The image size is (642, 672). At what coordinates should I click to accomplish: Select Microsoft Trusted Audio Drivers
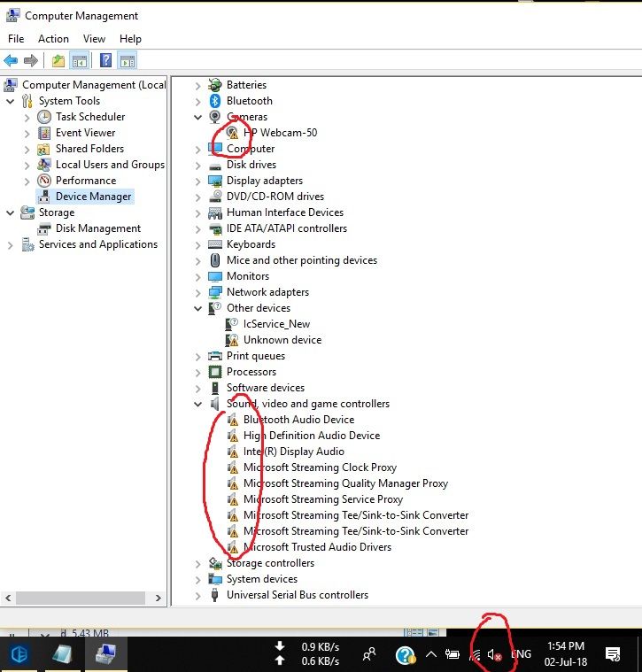(x=317, y=547)
